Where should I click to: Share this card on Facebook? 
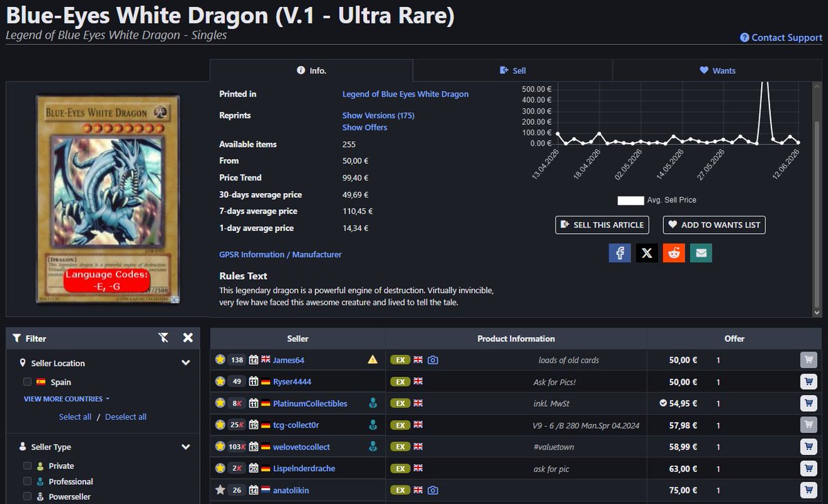tap(620, 253)
